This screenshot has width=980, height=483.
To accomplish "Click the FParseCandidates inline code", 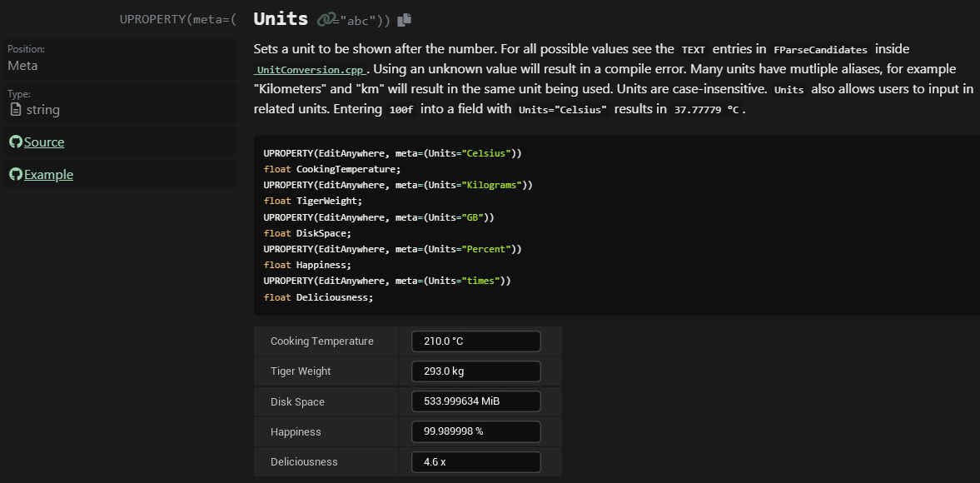I will click(x=821, y=49).
